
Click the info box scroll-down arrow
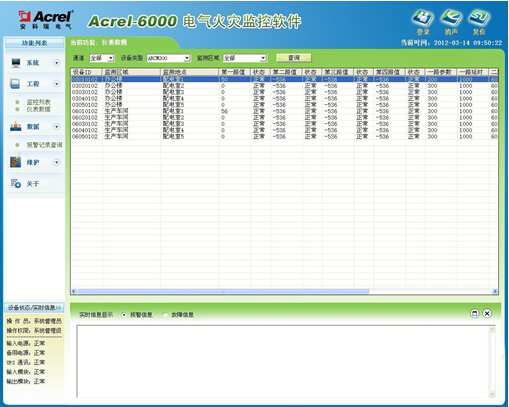[x=492, y=394]
